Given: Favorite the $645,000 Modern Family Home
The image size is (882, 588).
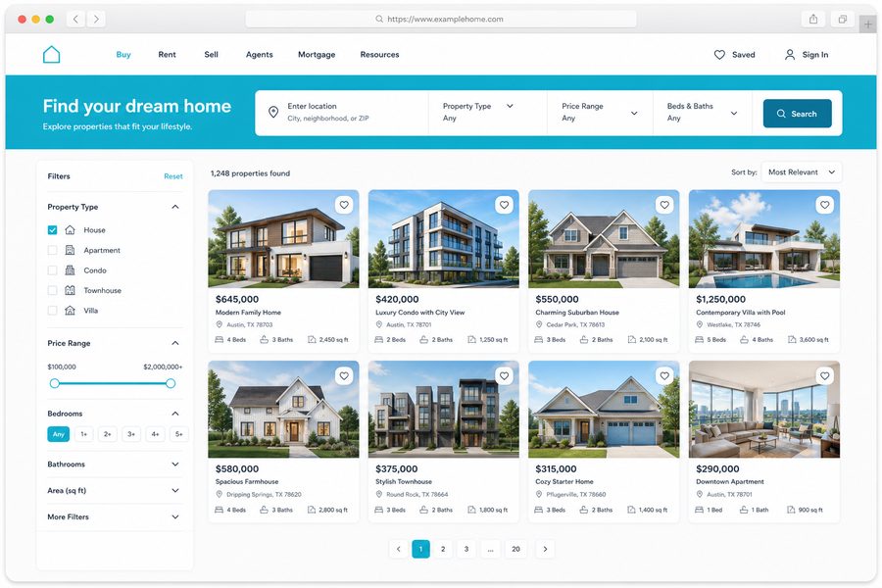Looking at the screenshot, I should (x=344, y=205).
